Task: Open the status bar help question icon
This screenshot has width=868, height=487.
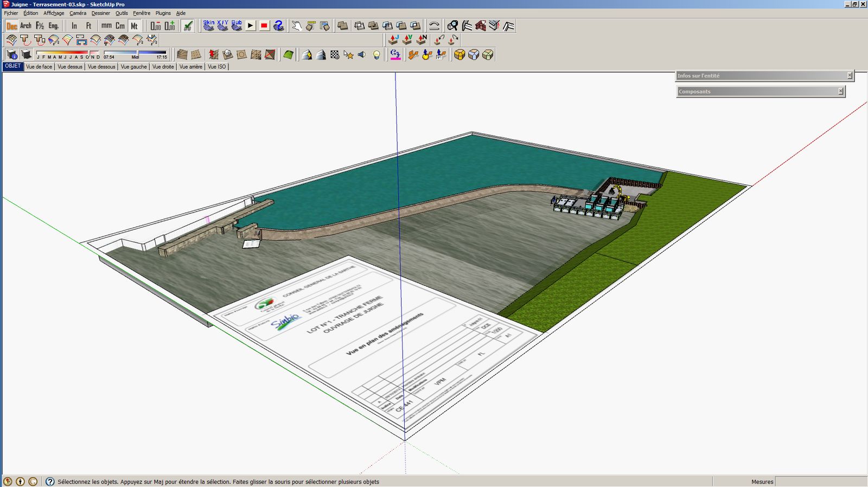Action: pos(50,482)
